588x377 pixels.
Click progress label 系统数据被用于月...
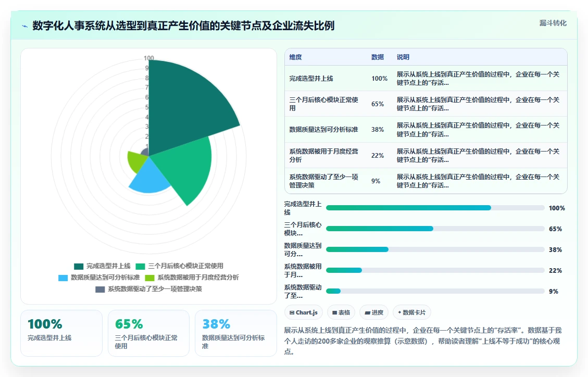click(303, 271)
